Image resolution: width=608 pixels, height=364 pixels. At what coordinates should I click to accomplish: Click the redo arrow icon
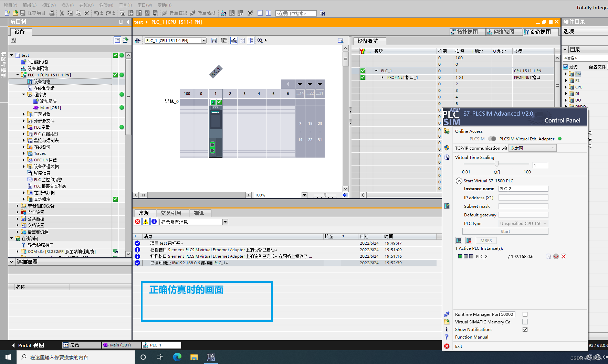point(108,13)
